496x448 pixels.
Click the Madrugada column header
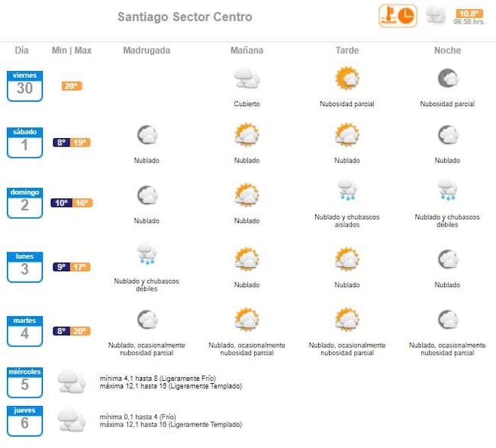(x=147, y=50)
